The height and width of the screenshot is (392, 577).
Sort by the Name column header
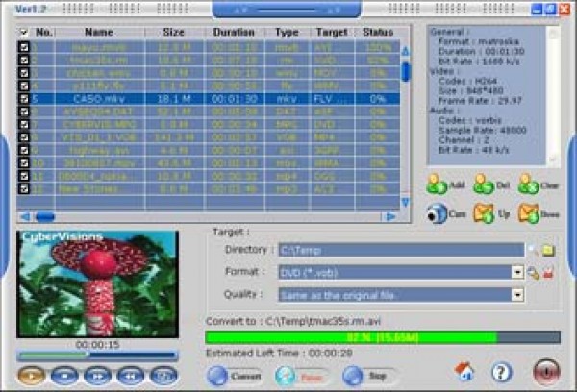(x=99, y=33)
